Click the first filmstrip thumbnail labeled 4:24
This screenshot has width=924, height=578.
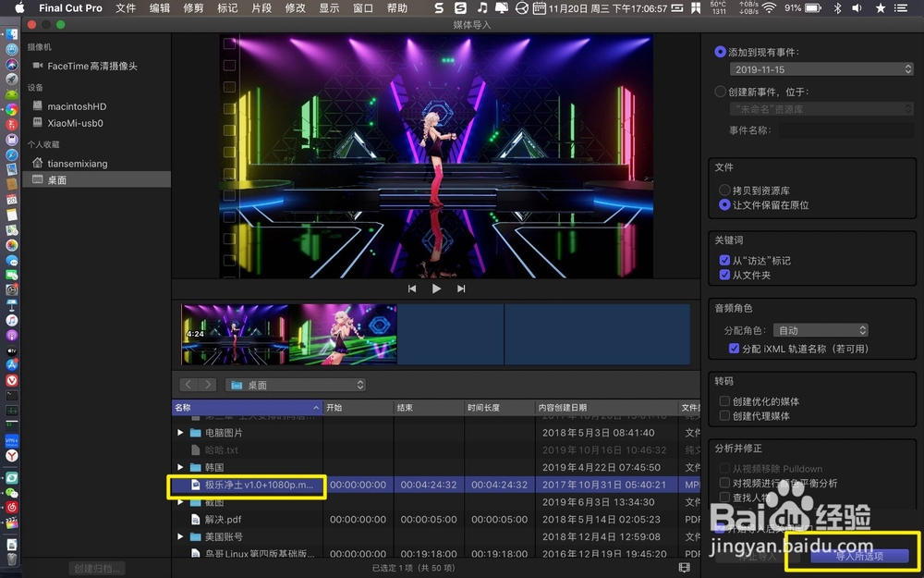235,334
